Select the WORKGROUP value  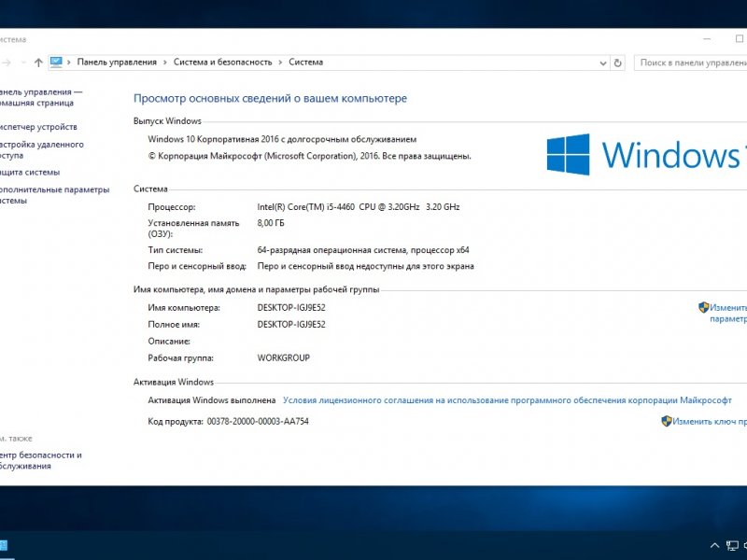(x=284, y=357)
